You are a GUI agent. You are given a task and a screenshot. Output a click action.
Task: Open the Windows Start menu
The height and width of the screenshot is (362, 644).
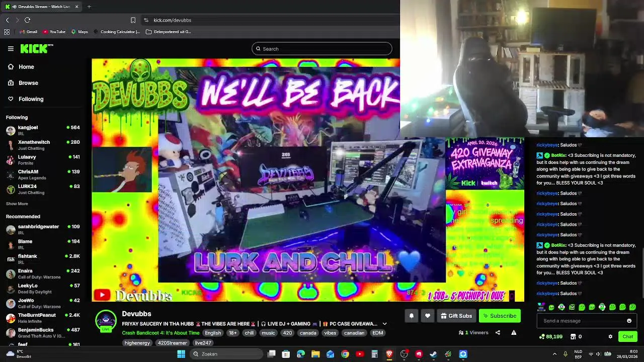coord(181,354)
